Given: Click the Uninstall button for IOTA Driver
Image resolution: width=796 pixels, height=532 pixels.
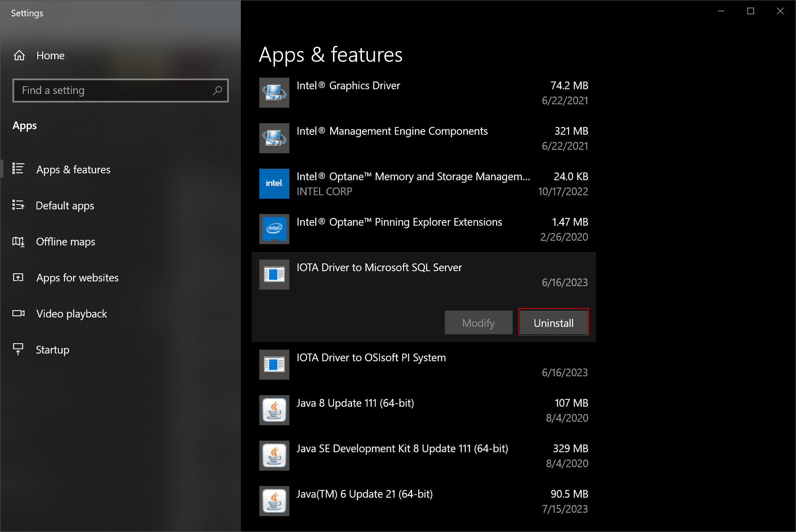Looking at the screenshot, I should coord(553,322).
